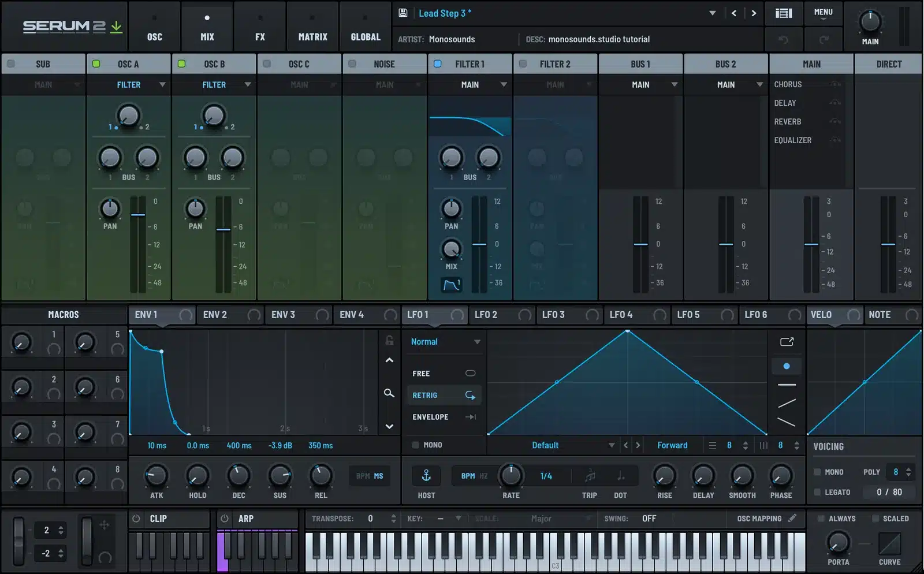The height and width of the screenshot is (574, 924).
Task: Click the redo arrow icon
Action: tap(824, 39)
